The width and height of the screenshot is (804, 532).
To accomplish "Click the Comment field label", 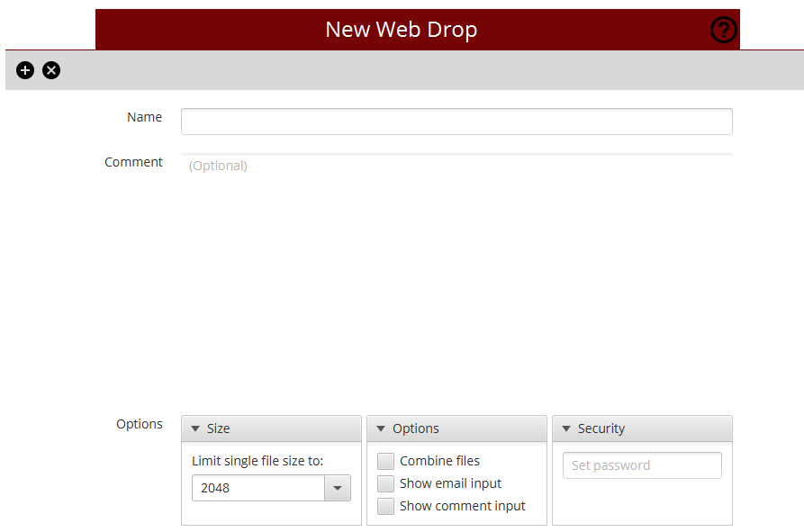I will pyautogui.click(x=133, y=162).
